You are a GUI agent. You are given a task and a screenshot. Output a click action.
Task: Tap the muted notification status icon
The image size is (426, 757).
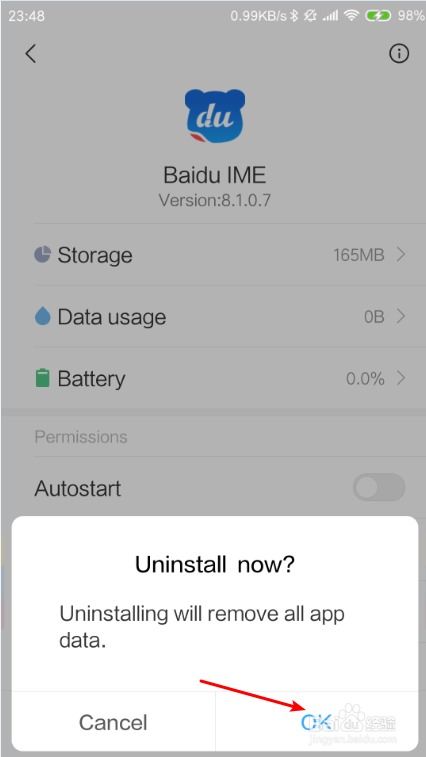click(x=310, y=16)
